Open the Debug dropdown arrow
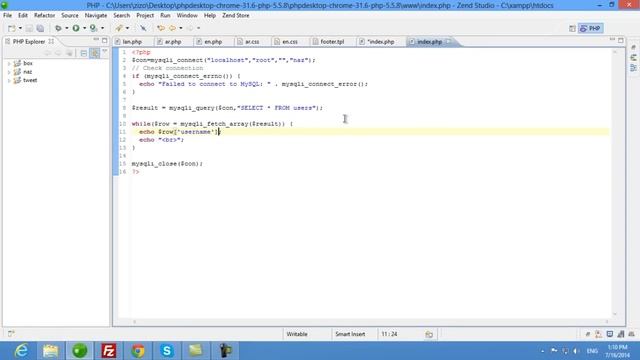This screenshot has width=640, height=360. [x=67, y=28]
